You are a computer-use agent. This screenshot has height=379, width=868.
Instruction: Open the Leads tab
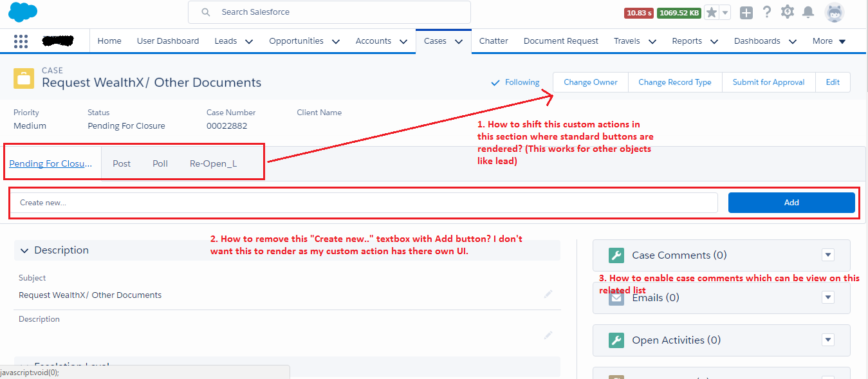[226, 41]
